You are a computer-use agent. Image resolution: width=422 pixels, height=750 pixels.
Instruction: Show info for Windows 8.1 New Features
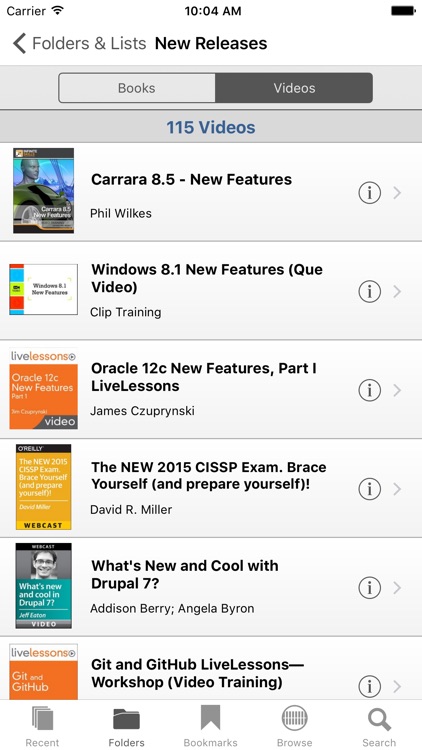click(369, 291)
